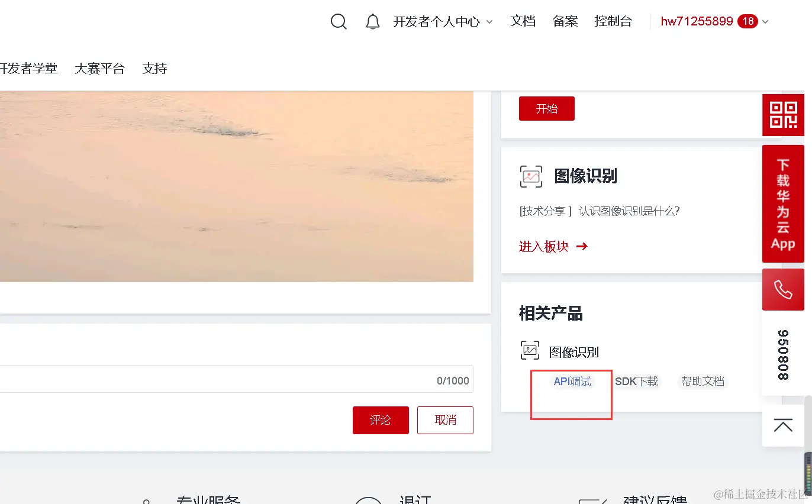This screenshot has width=812, height=504.
Task: Open the 支持 navigation tab
Action: pyautogui.click(x=155, y=68)
